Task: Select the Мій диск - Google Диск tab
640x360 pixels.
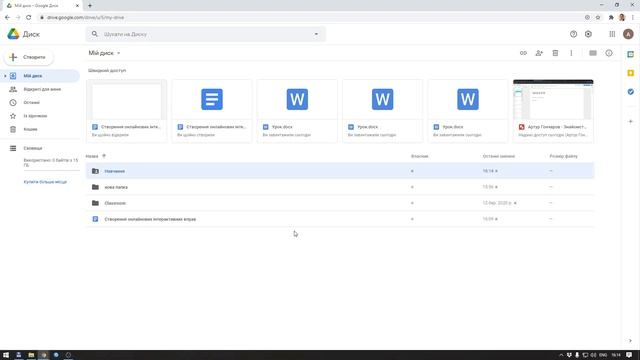Action: click(41, 6)
